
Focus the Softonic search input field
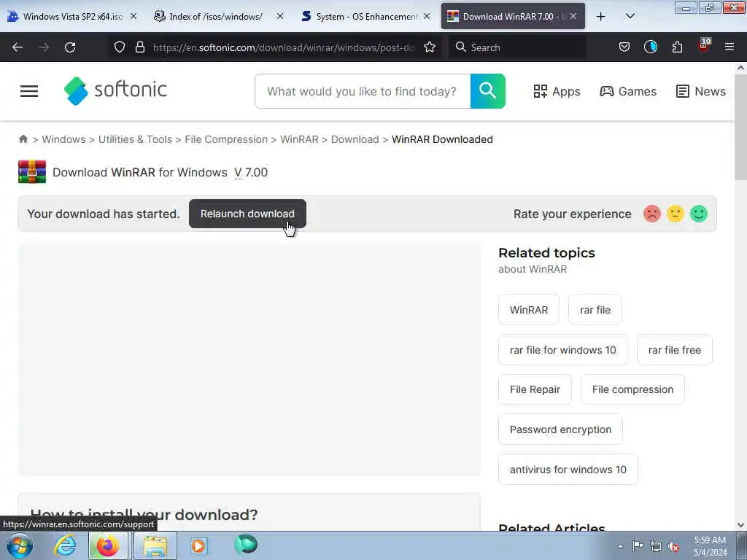click(x=363, y=91)
